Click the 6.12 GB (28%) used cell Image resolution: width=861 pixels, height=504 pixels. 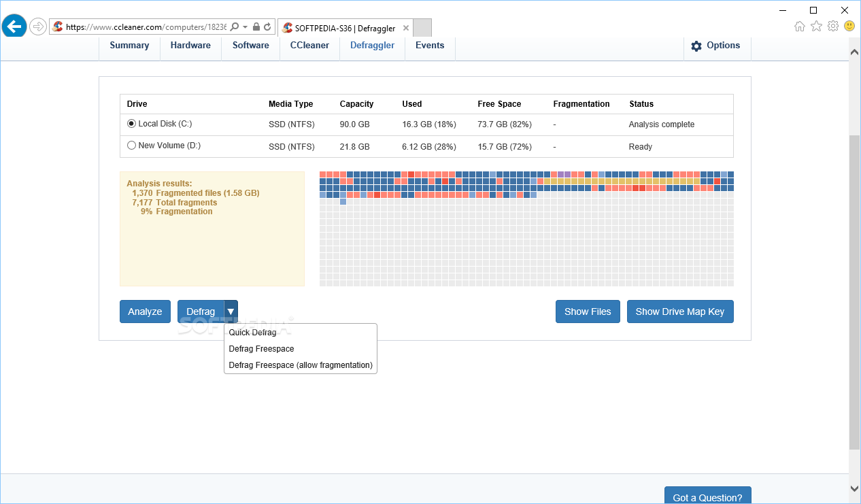coord(429,147)
